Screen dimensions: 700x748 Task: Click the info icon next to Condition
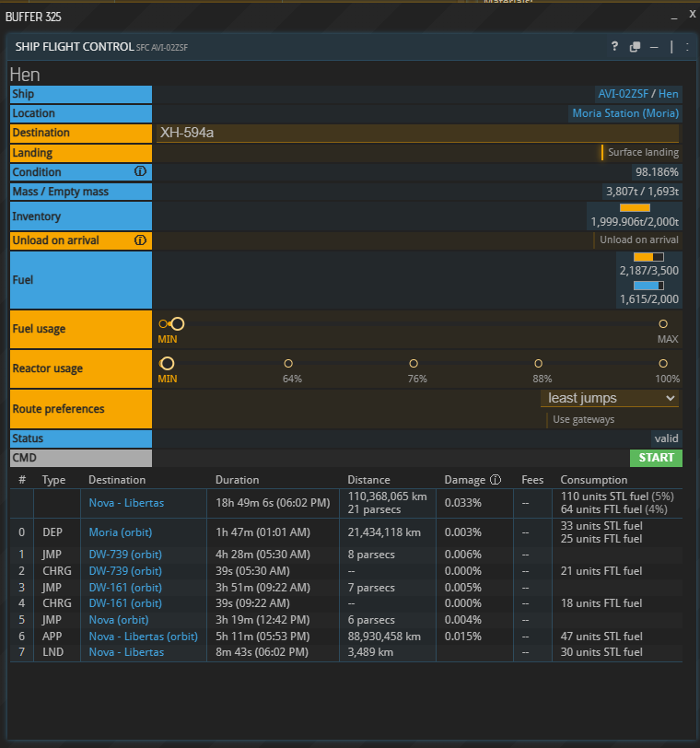click(140, 171)
